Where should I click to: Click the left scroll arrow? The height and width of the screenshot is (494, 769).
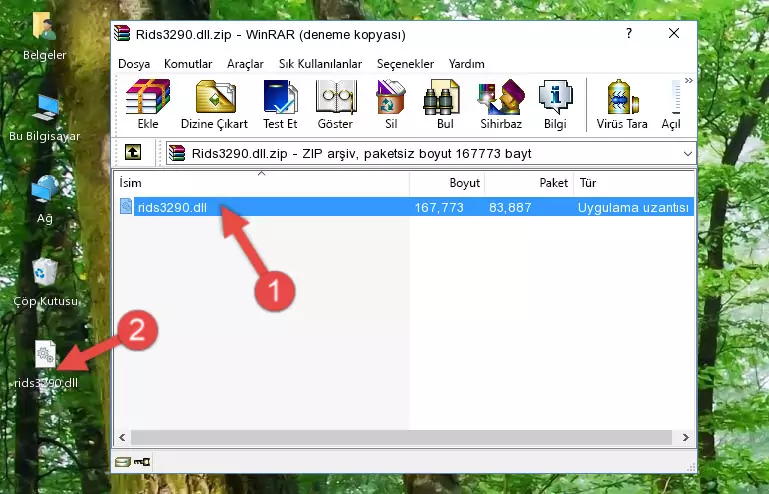(122, 437)
